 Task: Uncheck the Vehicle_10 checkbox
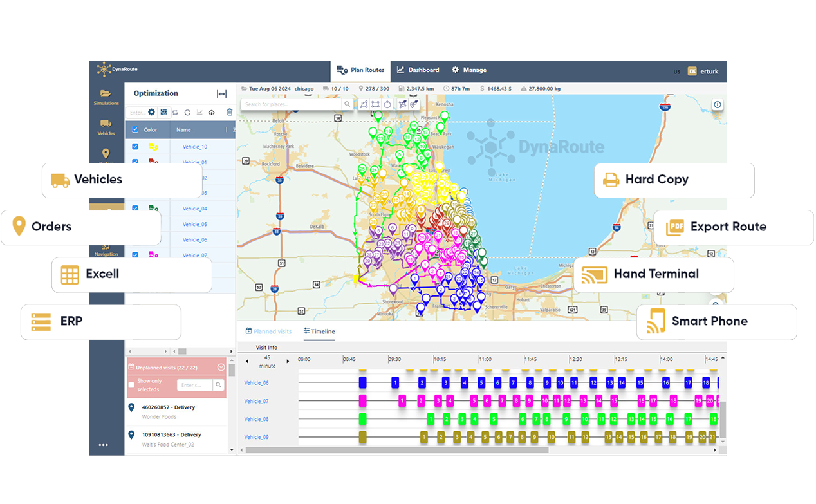[x=135, y=147]
